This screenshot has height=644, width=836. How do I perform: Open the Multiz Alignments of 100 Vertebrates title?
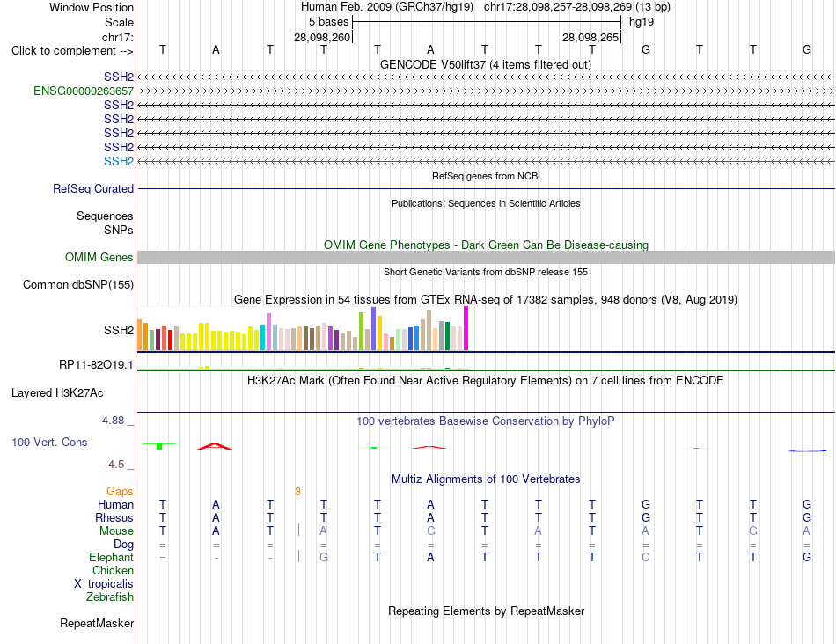(486, 479)
